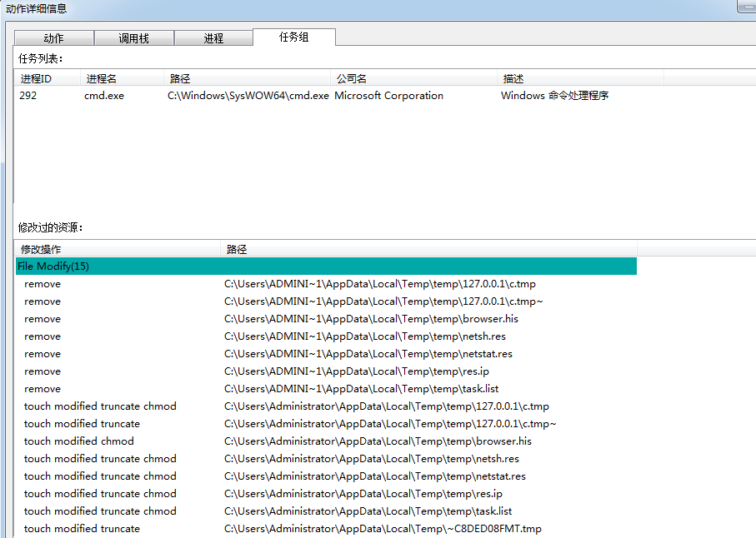Select touch modified chmod row for browser.his
Image resolution: width=756 pixels, height=538 pixels.
79,441
